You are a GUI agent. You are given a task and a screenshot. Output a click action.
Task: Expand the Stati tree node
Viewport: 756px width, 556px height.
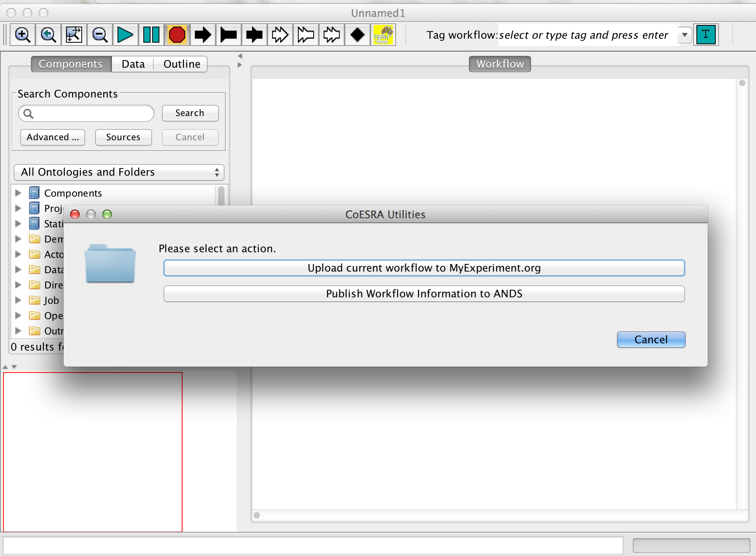pos(18,224)
